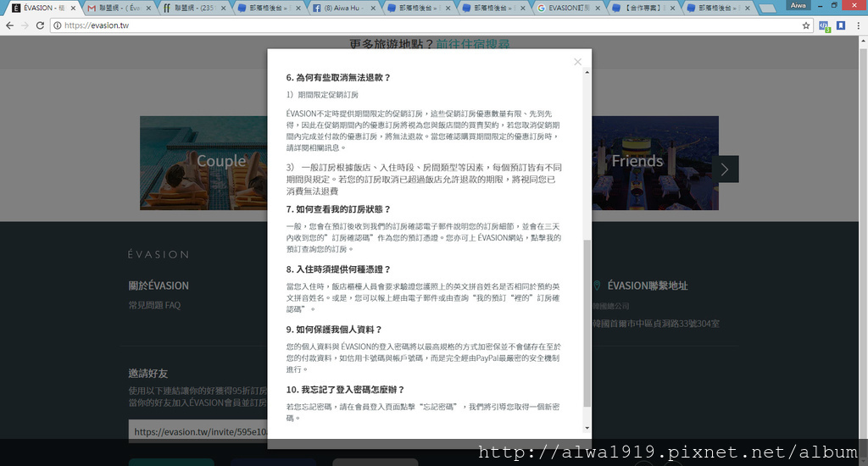868x466 pixels.
Task: Click the FAQ popup scrollbar thumb
Action: pyautogui.click(x=587, y=323)
